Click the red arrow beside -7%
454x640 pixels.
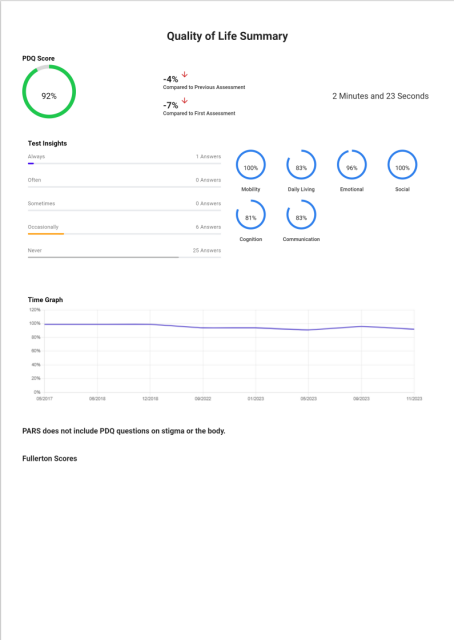185,100
